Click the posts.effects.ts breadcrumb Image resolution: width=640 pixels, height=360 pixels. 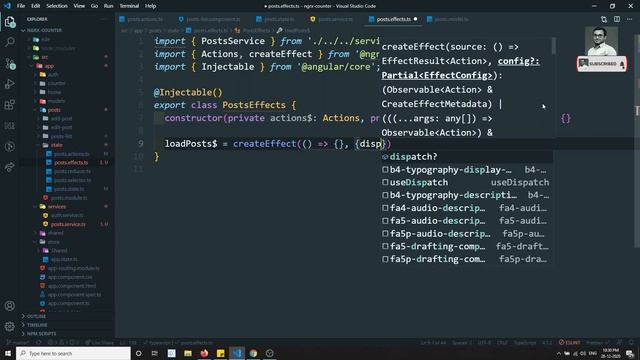pyautogui.click(x=207, y=31)
